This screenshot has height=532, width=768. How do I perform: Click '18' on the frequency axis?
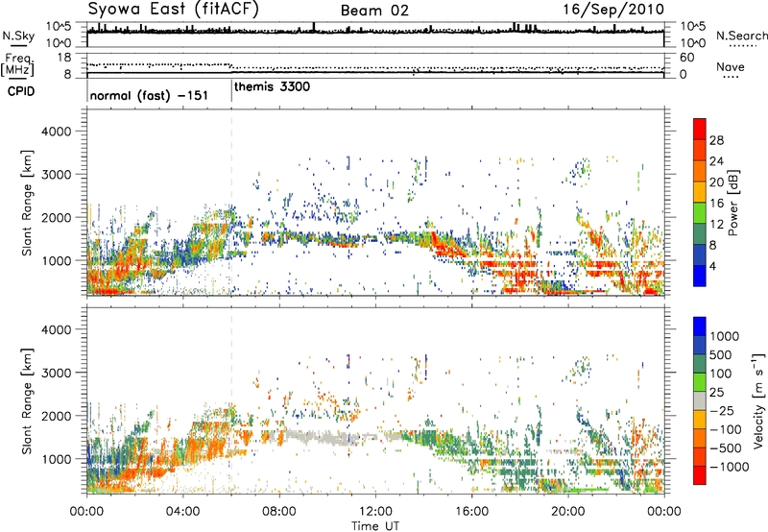[64, 58]
